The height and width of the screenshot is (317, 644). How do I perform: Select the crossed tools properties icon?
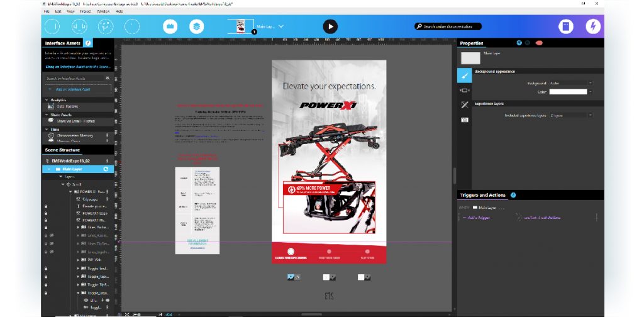pyautogui.click(x=465, y=105)
